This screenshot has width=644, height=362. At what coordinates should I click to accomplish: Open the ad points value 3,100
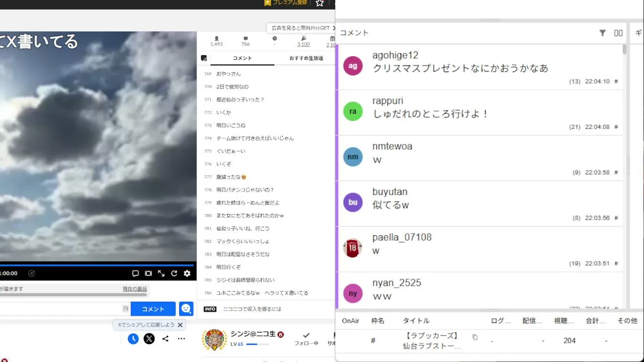pos(303,44)
